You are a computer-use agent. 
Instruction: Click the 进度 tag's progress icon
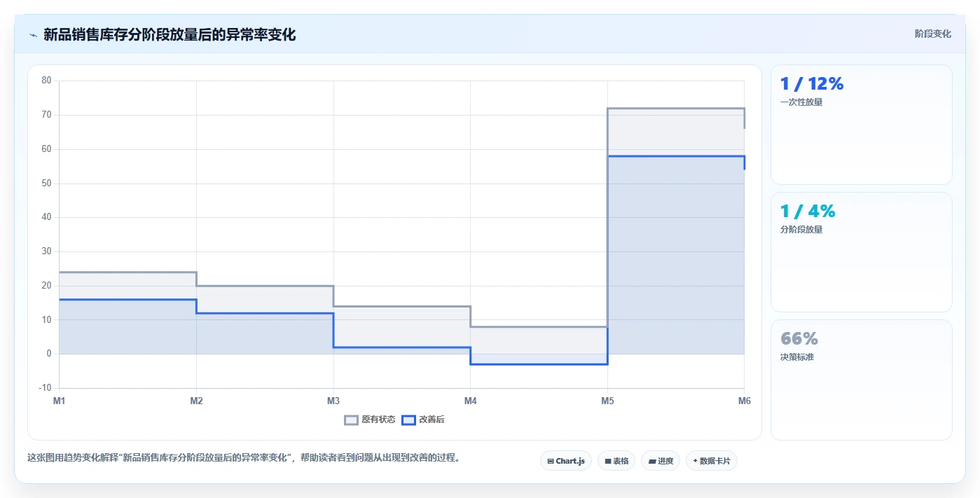tap(652, 462)
